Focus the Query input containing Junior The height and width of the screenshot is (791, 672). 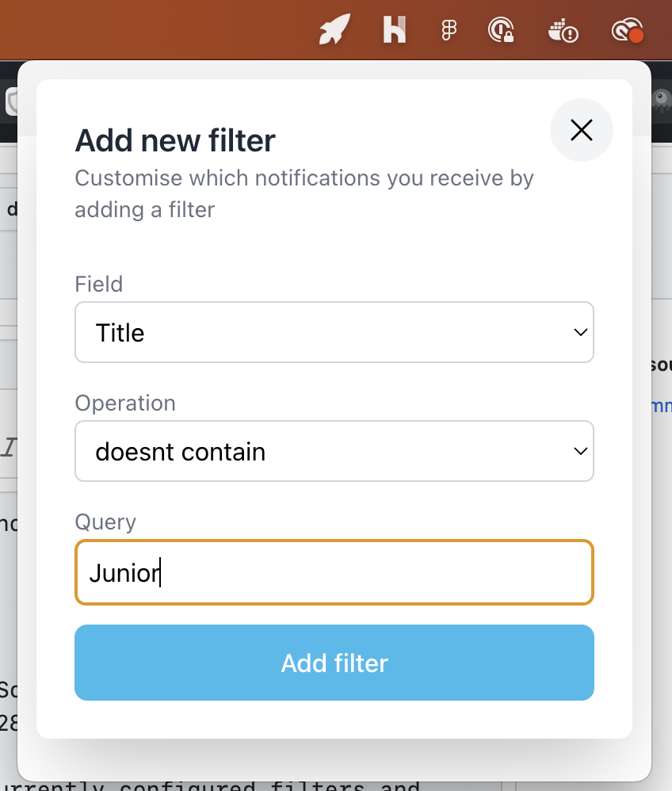[x=334, y=572]
